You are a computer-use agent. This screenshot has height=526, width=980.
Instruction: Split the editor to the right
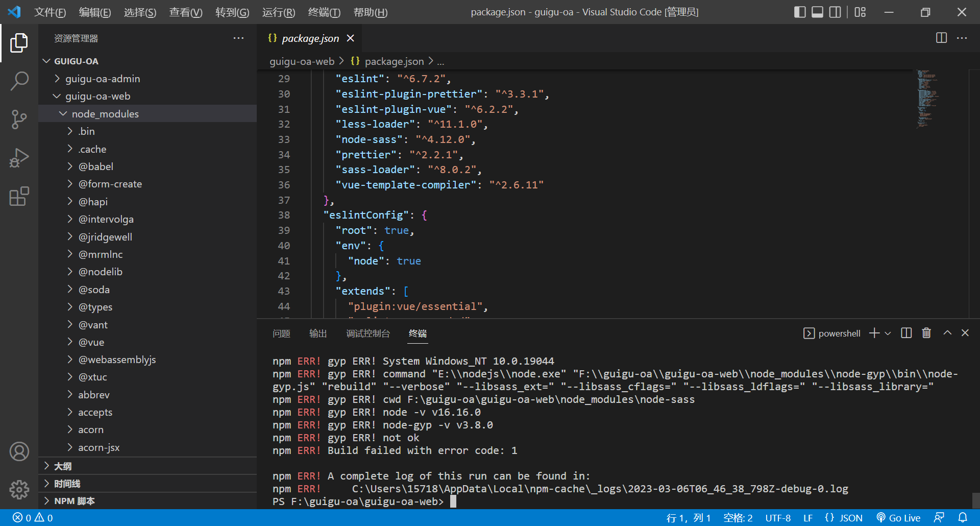click(941, 38)
